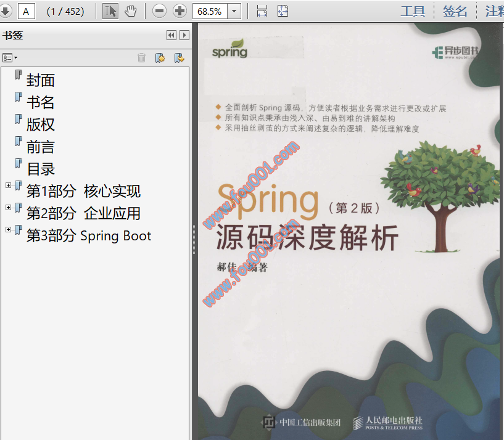Click the bookmark icon beside 第2部分
Image resolution: width=504 pixels, height=440 pixels.
click(19, 208)
